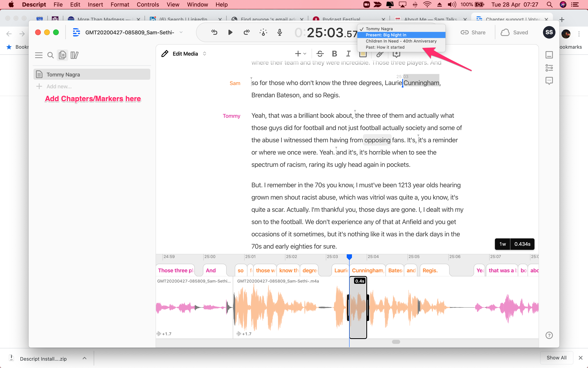
Task: Switch to Podcast Festival browser tab
Action: [x=341, y=19]
